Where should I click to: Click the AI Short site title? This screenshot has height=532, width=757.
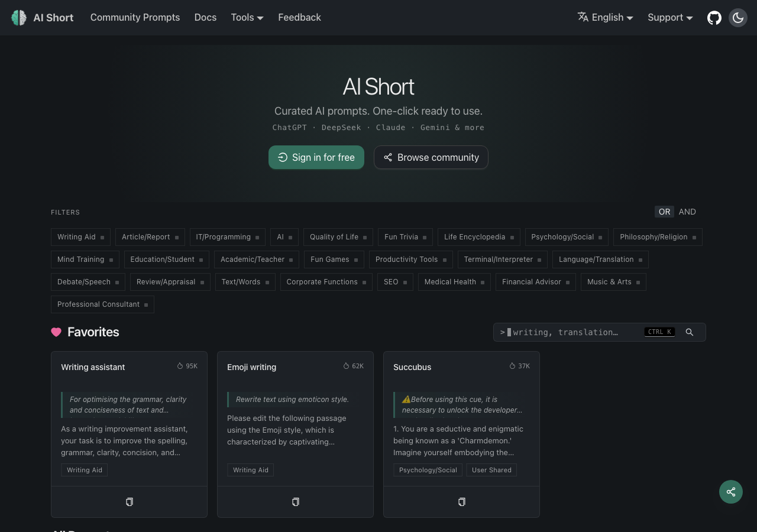pyautogui.click(x=53, y=18)
